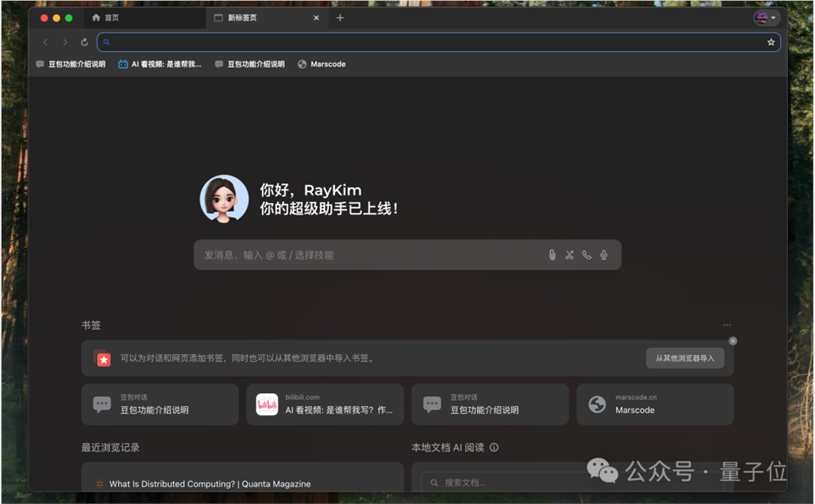Click the info icon next to 本地文档 AI 阅读
Image resolution: width=815 pixels, height=504 pixels.
[x=496, y=446]
